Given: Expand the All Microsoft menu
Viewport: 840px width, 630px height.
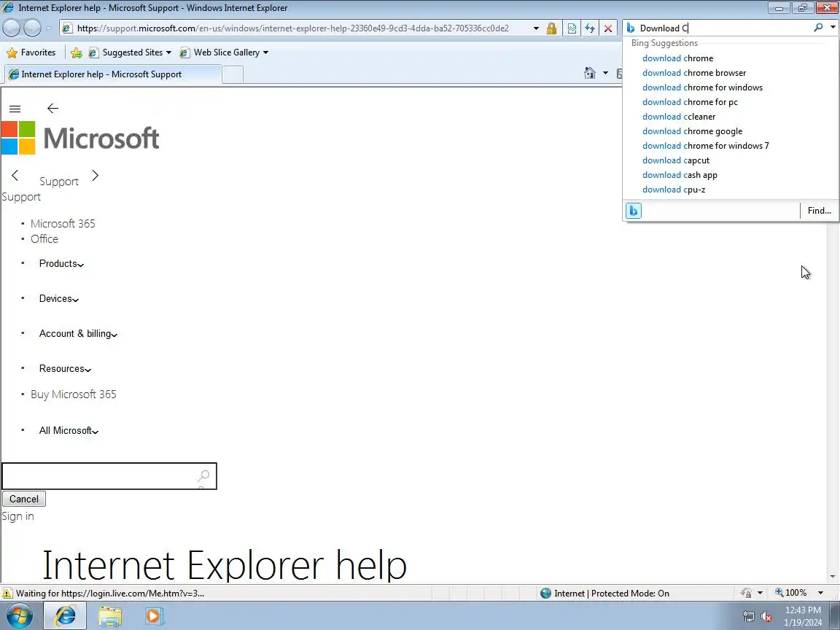Looking at the screenshot, I should coord(69,431).
